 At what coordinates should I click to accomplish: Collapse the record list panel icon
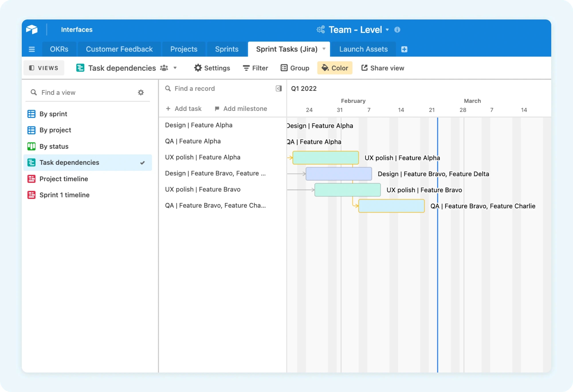278,89
